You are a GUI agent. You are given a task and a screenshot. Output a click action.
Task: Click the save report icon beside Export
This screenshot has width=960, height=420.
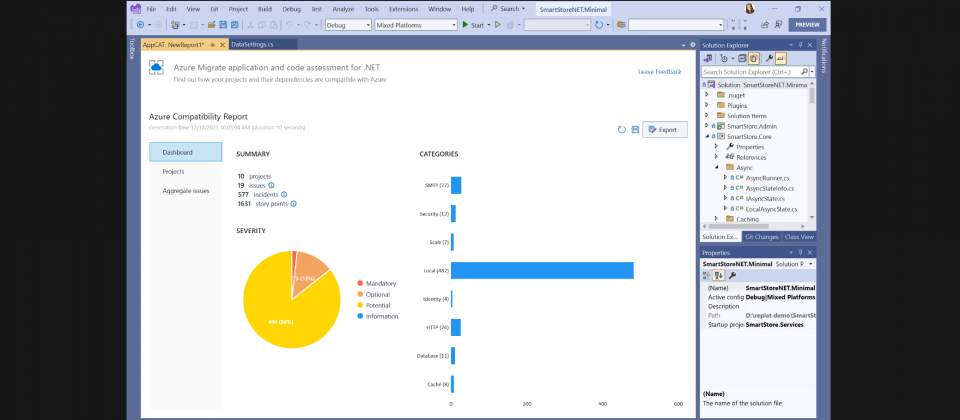[635, 130]
